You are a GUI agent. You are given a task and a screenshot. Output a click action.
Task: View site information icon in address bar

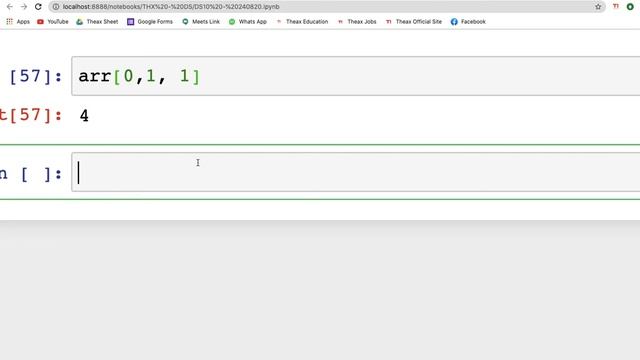coord(56,7)
